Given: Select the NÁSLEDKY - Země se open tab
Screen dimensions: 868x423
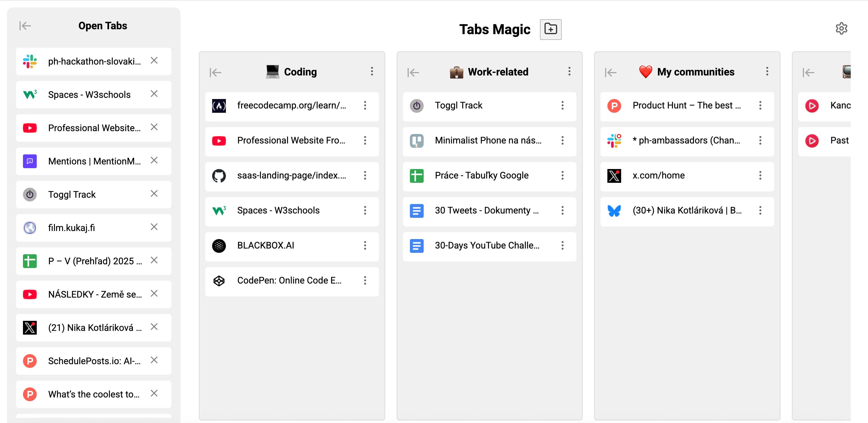Looking at the screenshot, I should [94, 294].
